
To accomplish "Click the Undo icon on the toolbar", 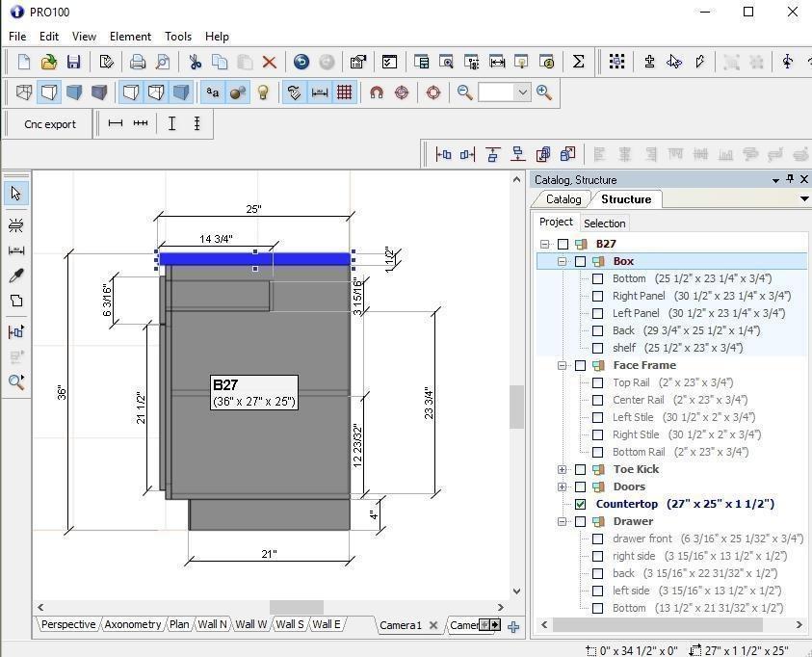I will 301,62.
